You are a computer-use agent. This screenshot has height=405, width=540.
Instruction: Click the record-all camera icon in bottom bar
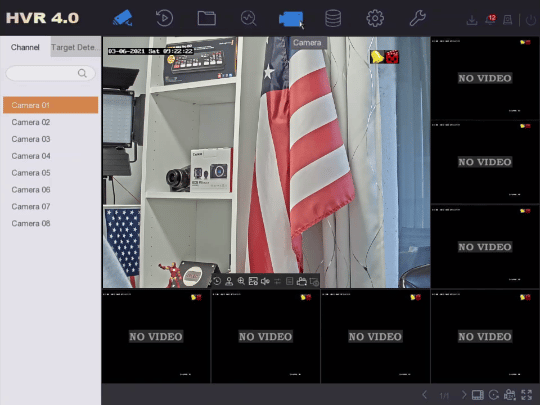click(510, 395)
